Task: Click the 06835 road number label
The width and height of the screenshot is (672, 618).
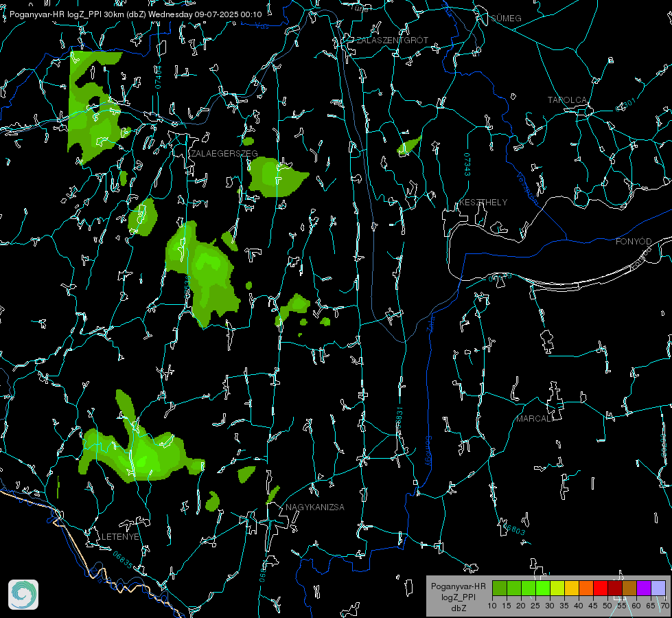Action: tap(123, 560)
